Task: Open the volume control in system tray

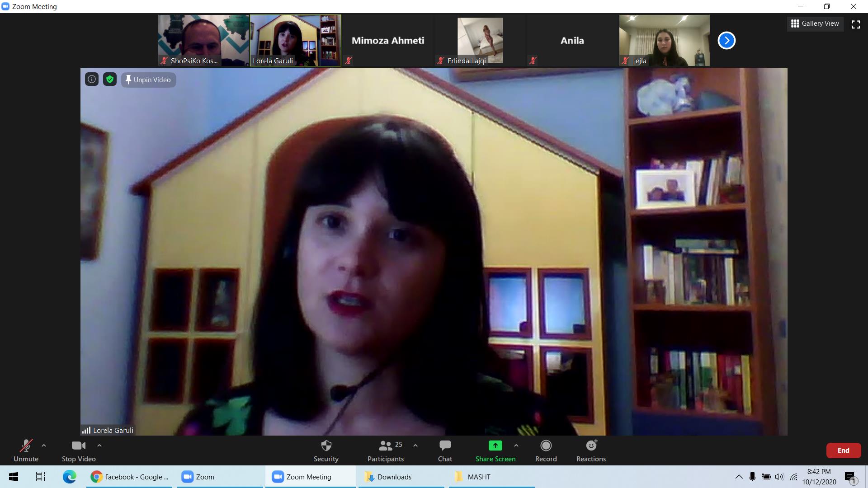Action: tap(779, 477)
